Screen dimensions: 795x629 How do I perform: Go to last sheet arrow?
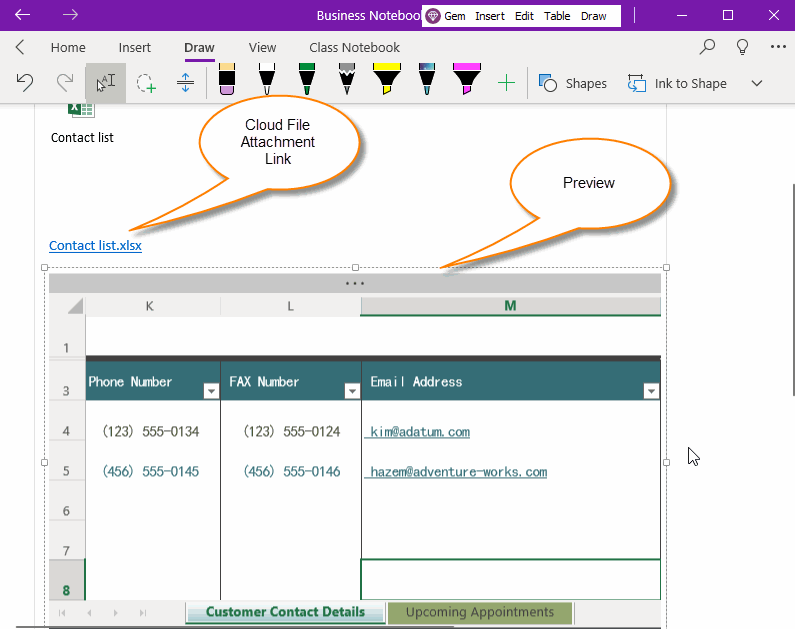[143, 613]
